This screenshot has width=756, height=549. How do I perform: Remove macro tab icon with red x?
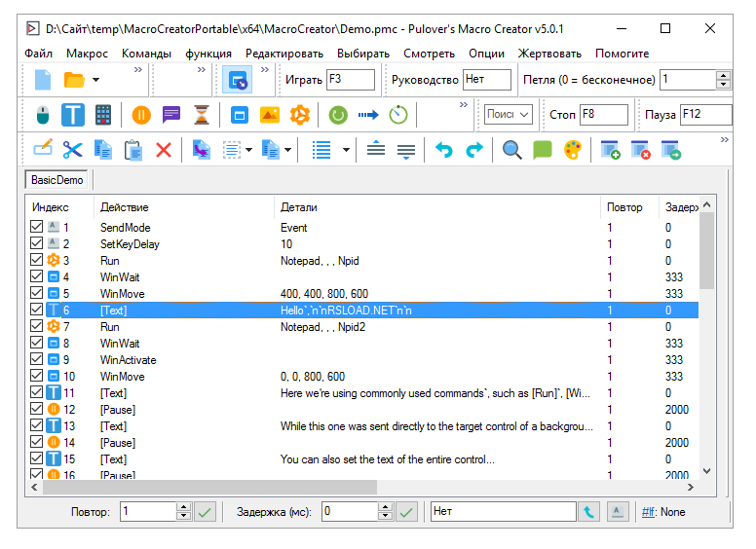tap(641, 150)
